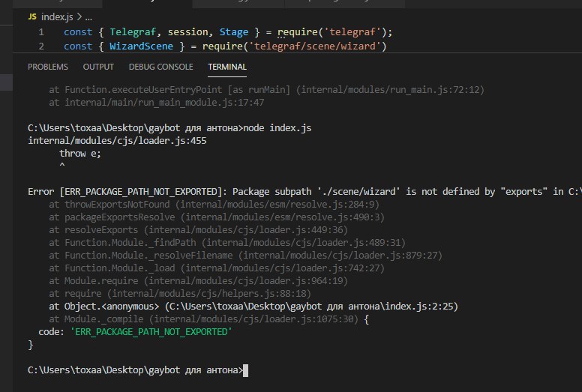
Task: Click the require call on line 2
Action: (x=222, y=46)
